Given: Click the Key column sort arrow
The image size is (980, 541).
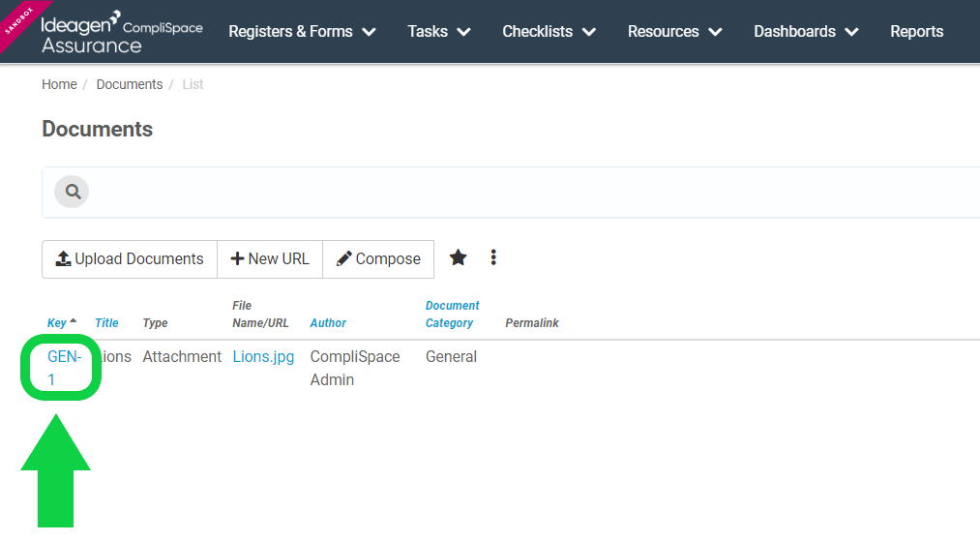Looking at the screenshot, I should [x=74, y=321].
